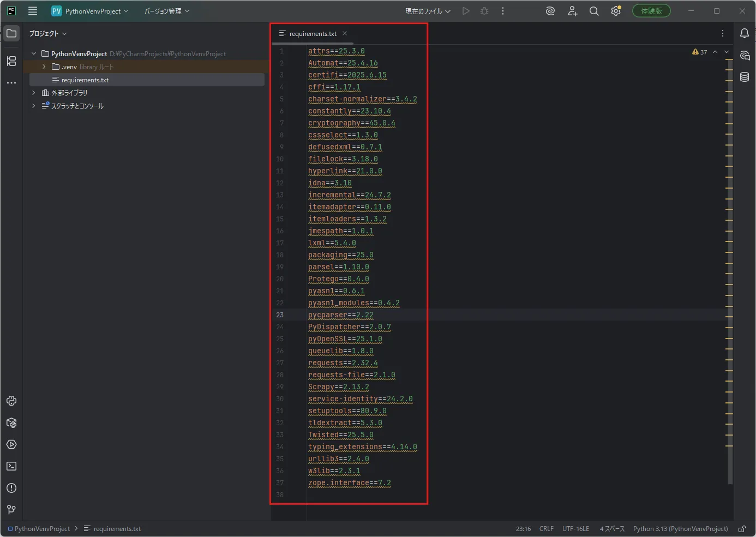Change UTF-16LE file encoding
This screenshot has width=756, height=537.
point(575,529)
